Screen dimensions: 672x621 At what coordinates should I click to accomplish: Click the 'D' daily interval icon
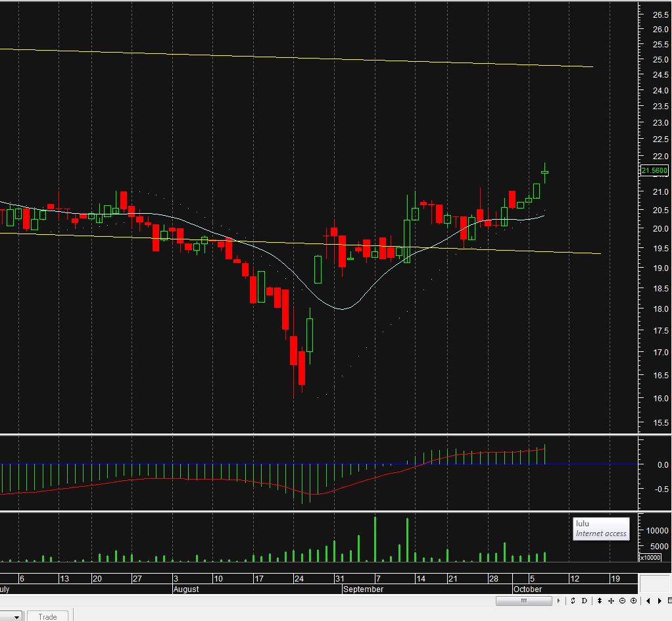click(584, 601)
